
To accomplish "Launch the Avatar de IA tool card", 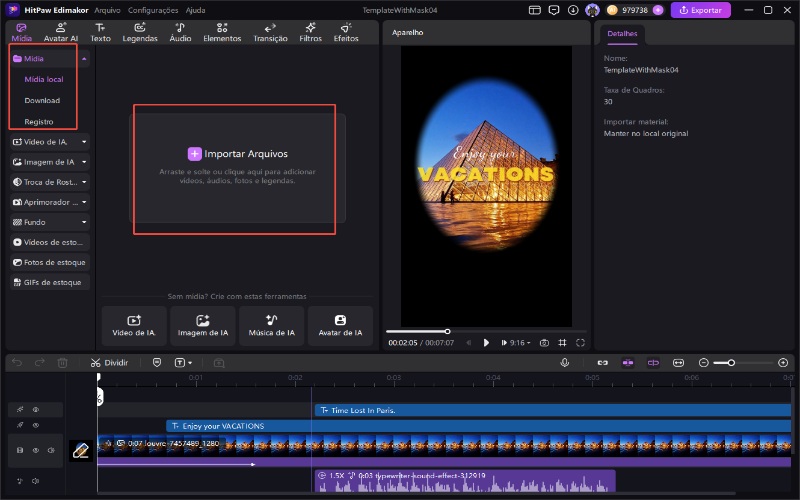I will tap(340, 326).
